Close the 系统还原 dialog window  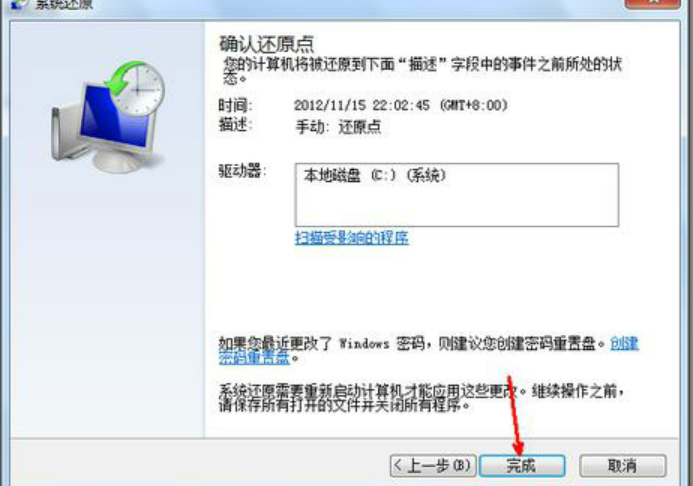pos(653,4)
